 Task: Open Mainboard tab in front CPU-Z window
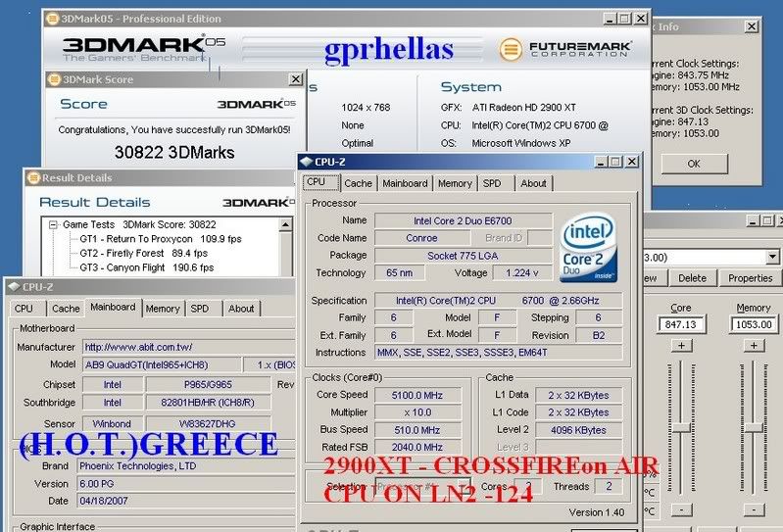[405, 183]
